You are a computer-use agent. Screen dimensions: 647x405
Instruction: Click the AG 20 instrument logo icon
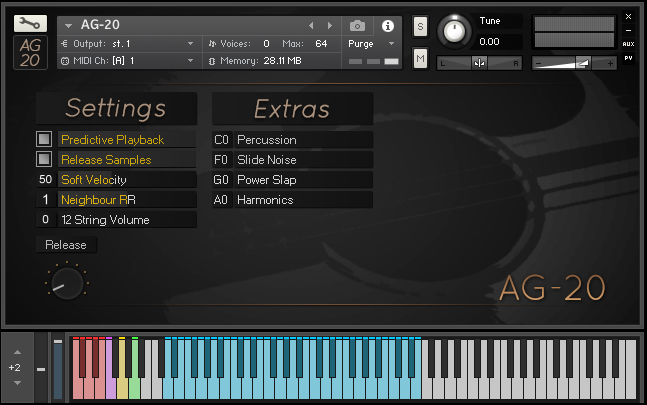point(30,53)
